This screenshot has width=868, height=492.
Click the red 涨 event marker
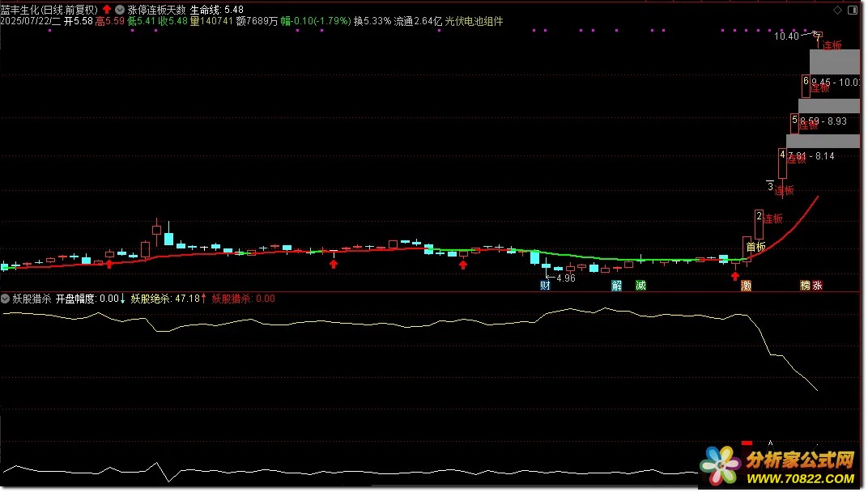tap(817, 285)
